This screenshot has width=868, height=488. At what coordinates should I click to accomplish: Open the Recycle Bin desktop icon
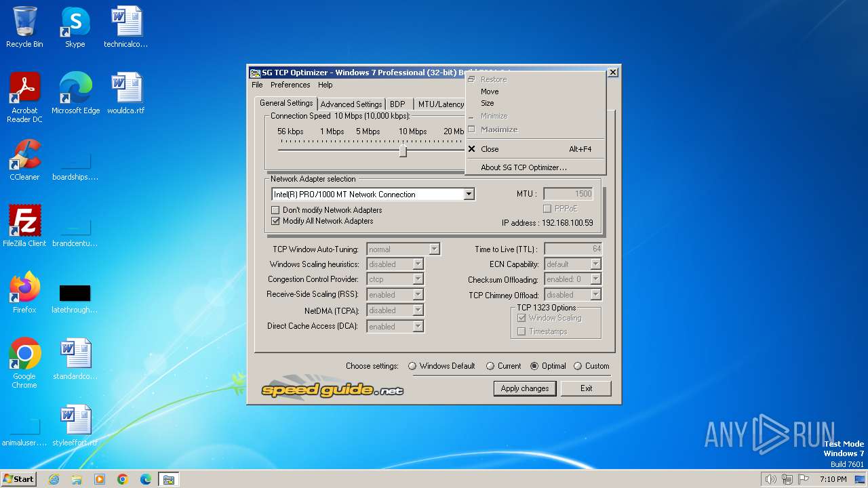[24, 27]
